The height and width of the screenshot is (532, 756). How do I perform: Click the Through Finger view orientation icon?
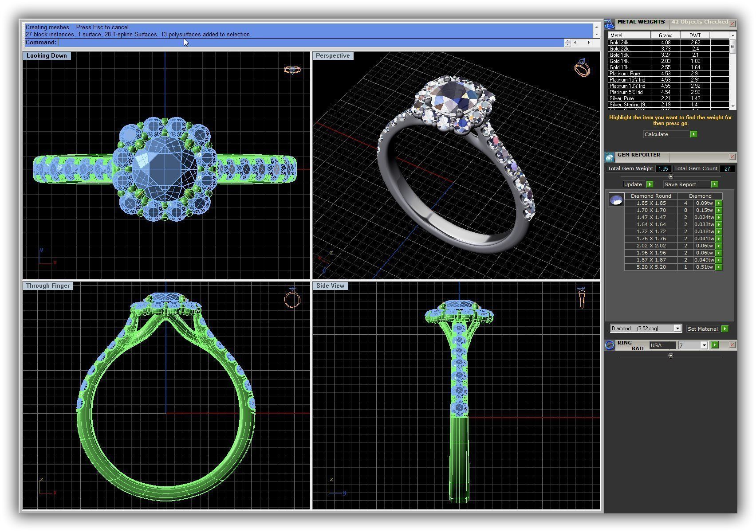pyautogui.click(x=292, y=297)
